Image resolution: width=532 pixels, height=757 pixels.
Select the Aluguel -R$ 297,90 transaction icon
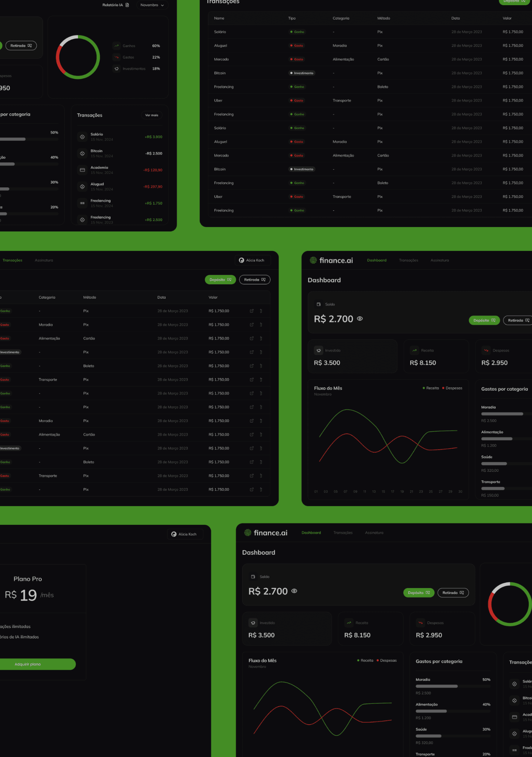pos(82,187)
